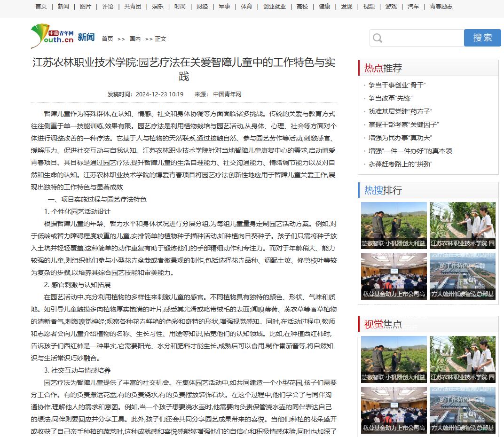Click the blue 搜索 search button

482,38
